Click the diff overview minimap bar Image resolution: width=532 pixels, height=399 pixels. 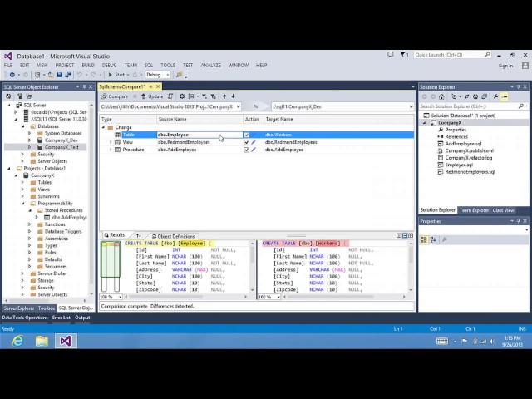point(111,267)
